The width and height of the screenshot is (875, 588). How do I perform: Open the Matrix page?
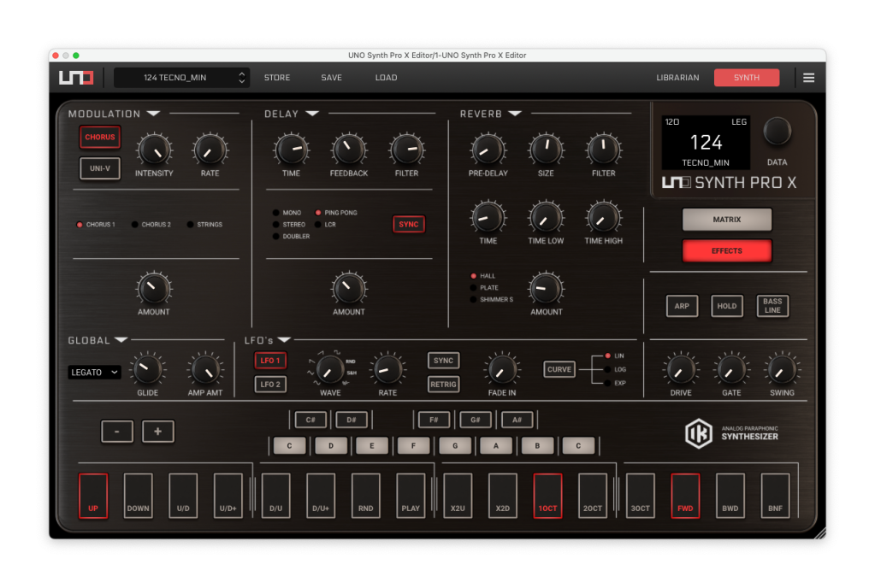pyautogui.click(x=726, y=220)
